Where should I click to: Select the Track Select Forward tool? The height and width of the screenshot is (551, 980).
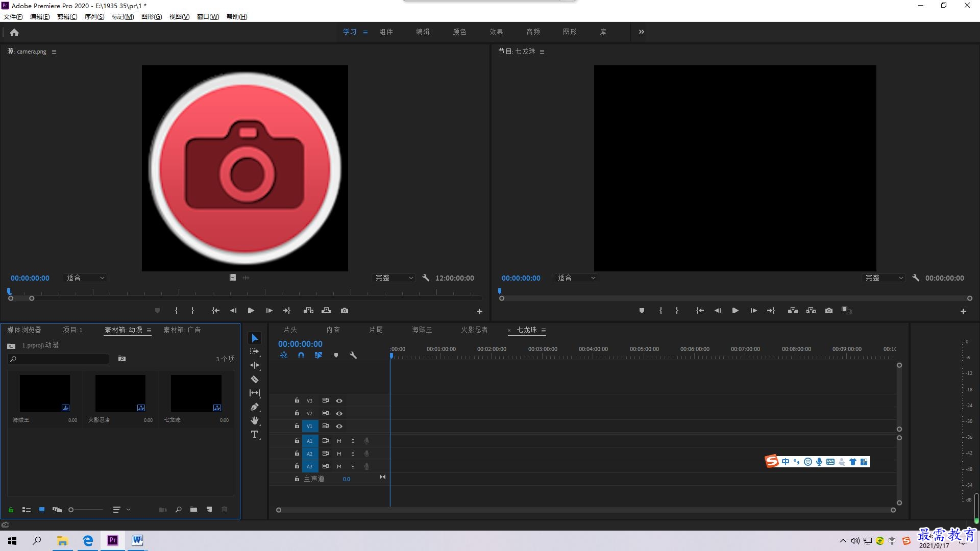(x=255, y=352)
